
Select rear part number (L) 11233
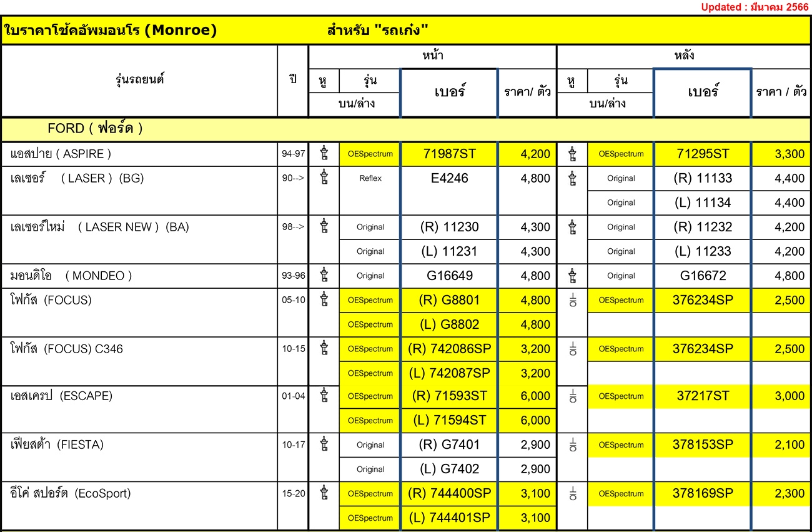pyautogui.click(x=703, y=251)
